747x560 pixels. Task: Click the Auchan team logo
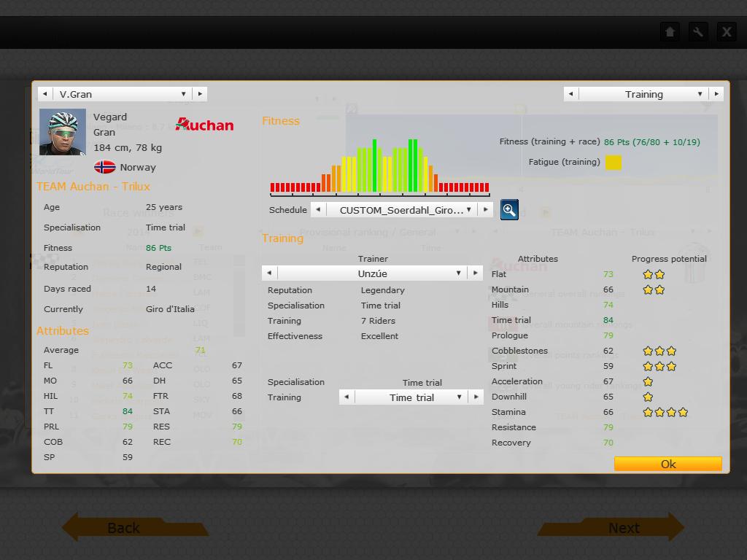pyautogui.click(x=205, y=125)
